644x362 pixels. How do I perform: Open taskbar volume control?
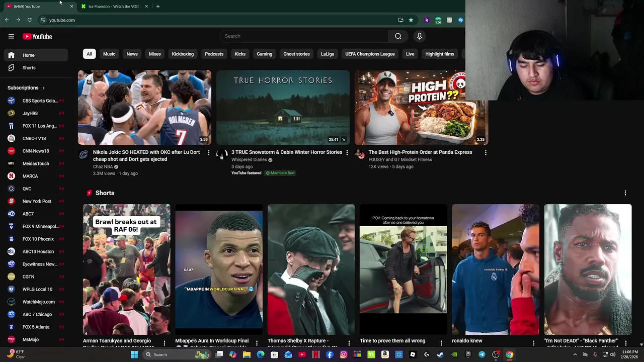pyautogui.click(x=613, y=354)
